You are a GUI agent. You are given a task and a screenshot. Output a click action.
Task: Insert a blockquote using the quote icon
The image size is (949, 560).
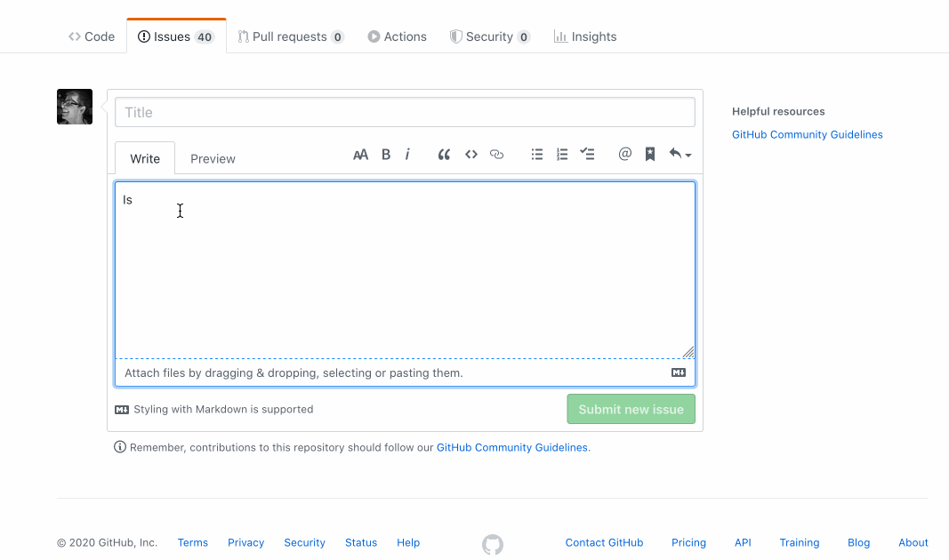444,154
